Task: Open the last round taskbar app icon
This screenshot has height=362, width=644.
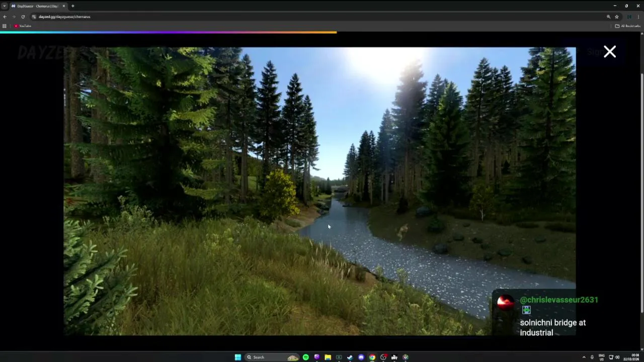Action: [x=405, y=357]
